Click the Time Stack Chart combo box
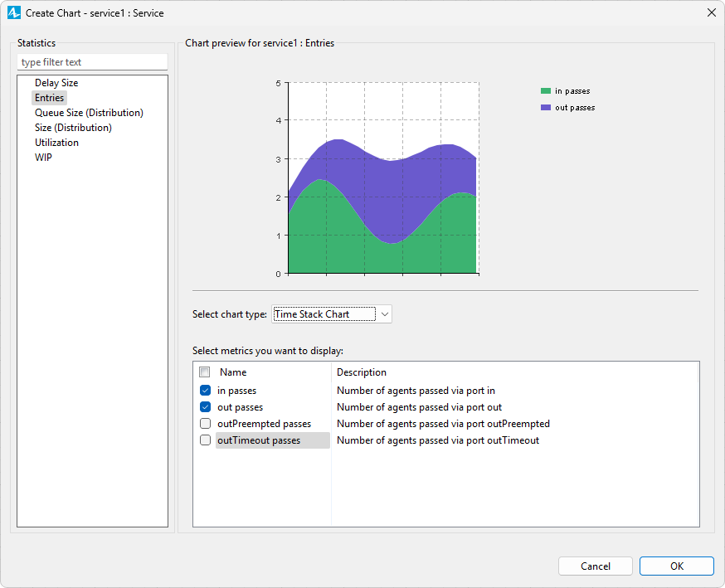Viewport: 725px width, 588px height. pyautogui.click(x=324, y=314)
